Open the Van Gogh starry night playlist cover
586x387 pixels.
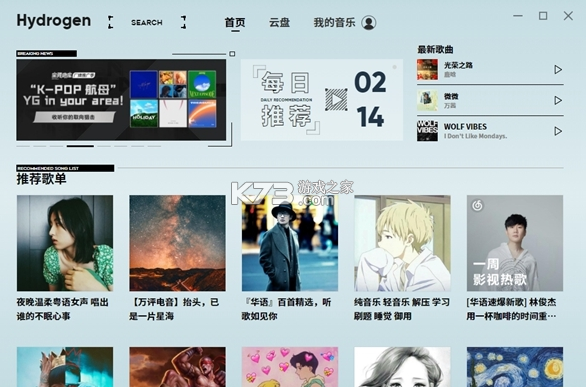tap(515, 367)
